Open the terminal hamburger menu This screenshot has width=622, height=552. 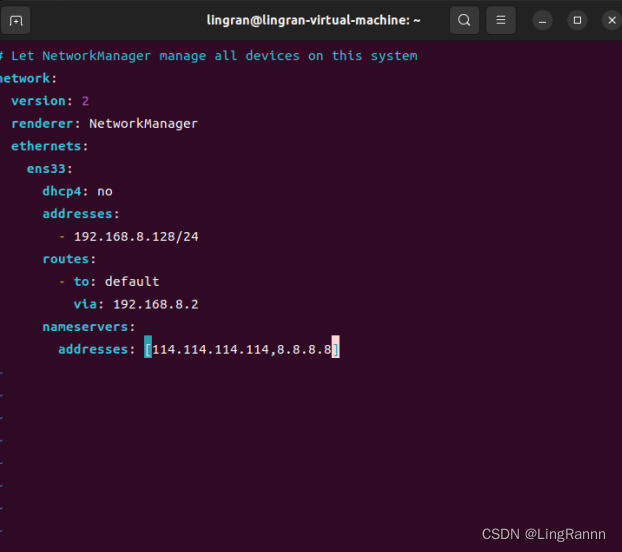pyautogui.click(x=501, y=20)
